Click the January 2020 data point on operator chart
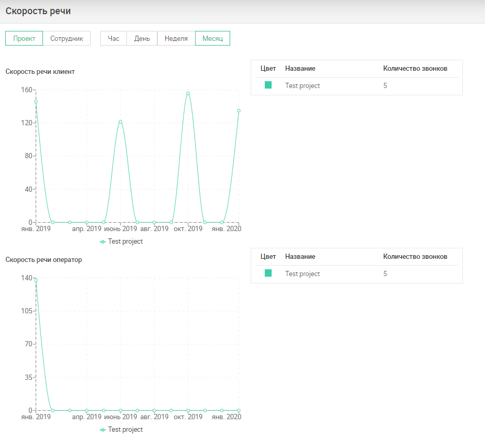485x448 pixels. [x=239, y=411]
